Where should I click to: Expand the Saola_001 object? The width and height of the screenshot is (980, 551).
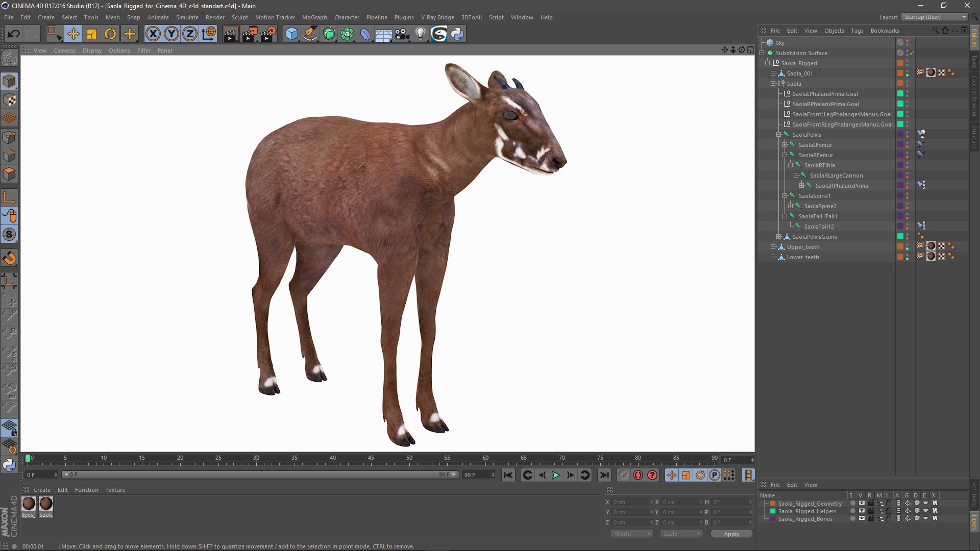click(773, 73)
